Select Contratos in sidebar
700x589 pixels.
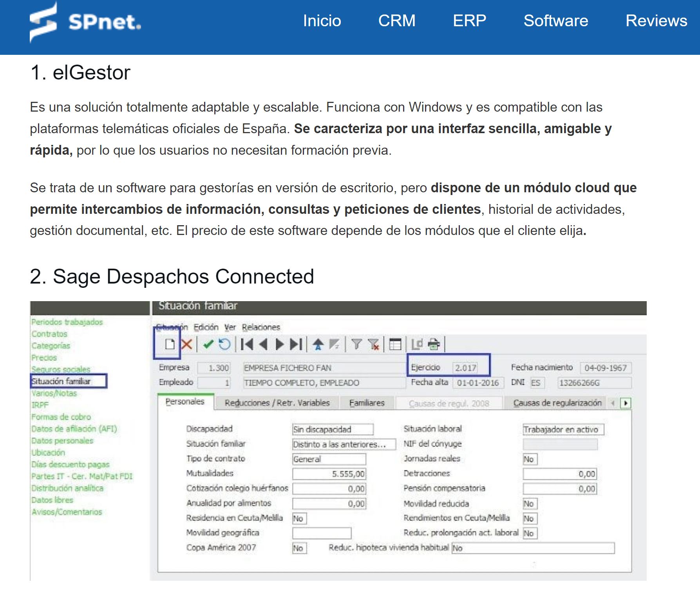coord(49,334)
